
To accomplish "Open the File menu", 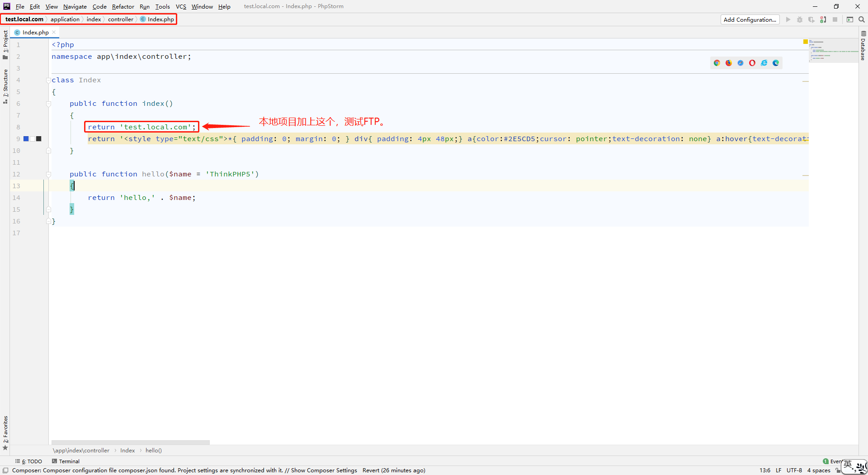I will click(20, 6).
